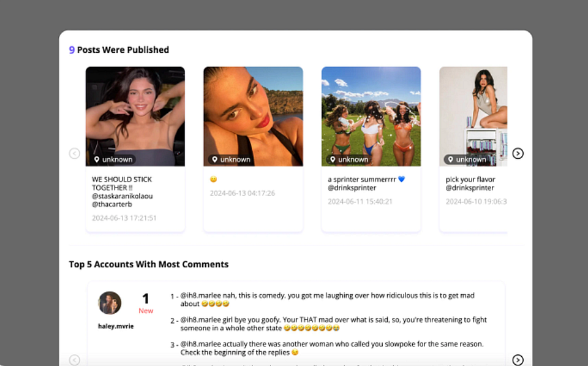Viewport: 588px width, 366px height.
Task: Click location pin on first post image
Action: tap(97, 159)
